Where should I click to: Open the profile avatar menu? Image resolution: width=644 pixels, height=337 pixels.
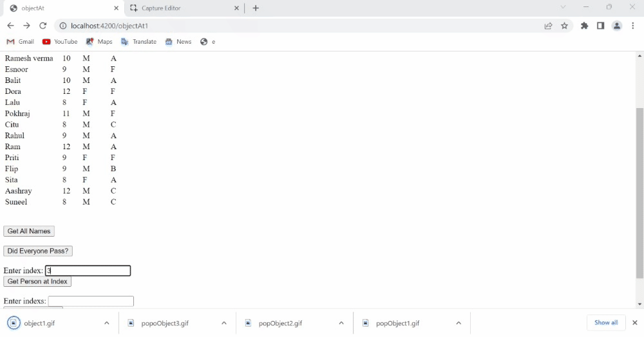pyautogui.click(x=616, y=26)
